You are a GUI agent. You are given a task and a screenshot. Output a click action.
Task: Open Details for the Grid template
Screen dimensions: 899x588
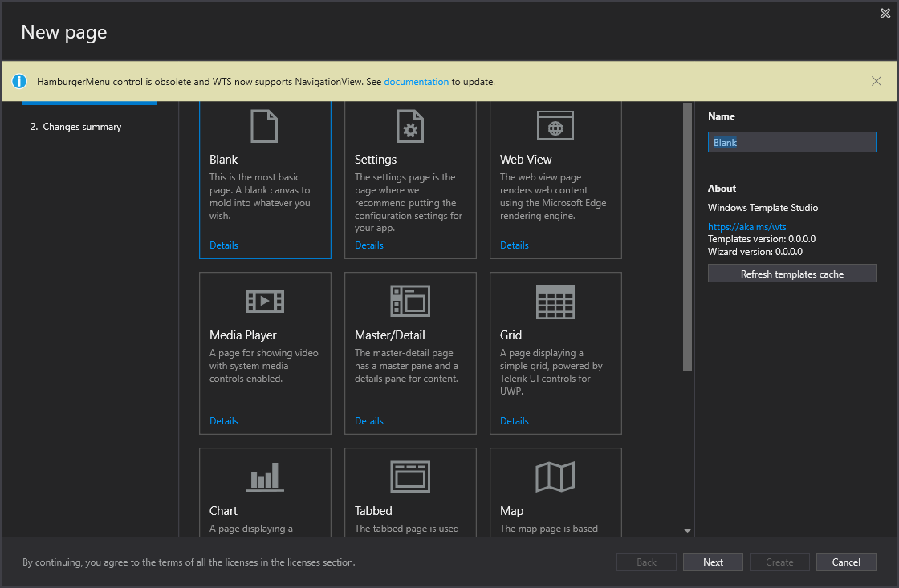(x=515, y=420)
